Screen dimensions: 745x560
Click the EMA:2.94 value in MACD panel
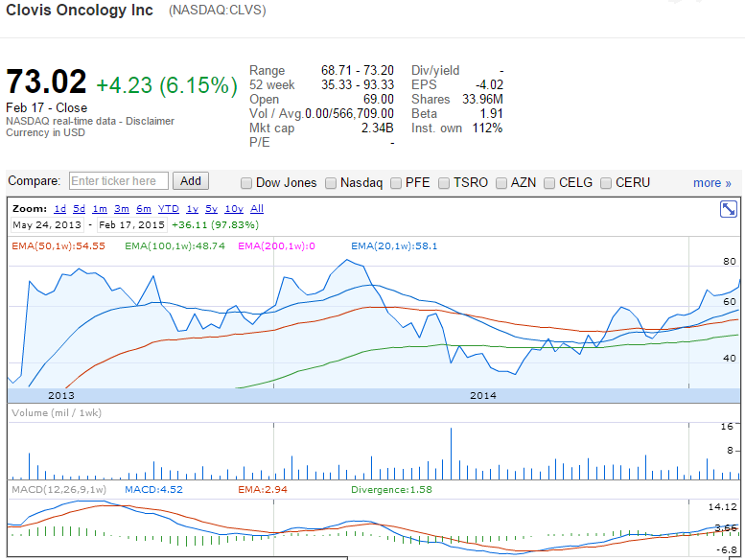pos(263,490)
